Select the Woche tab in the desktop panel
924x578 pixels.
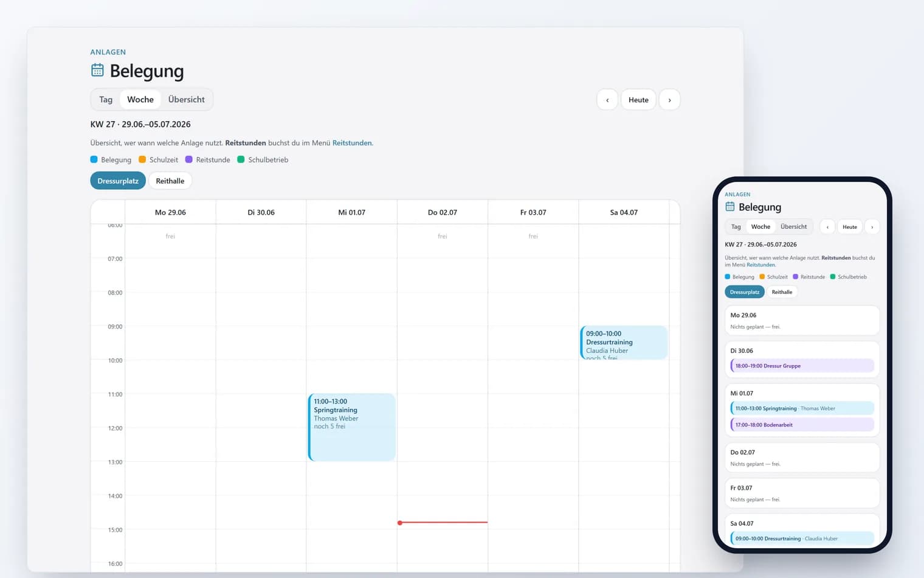(140, 99)
